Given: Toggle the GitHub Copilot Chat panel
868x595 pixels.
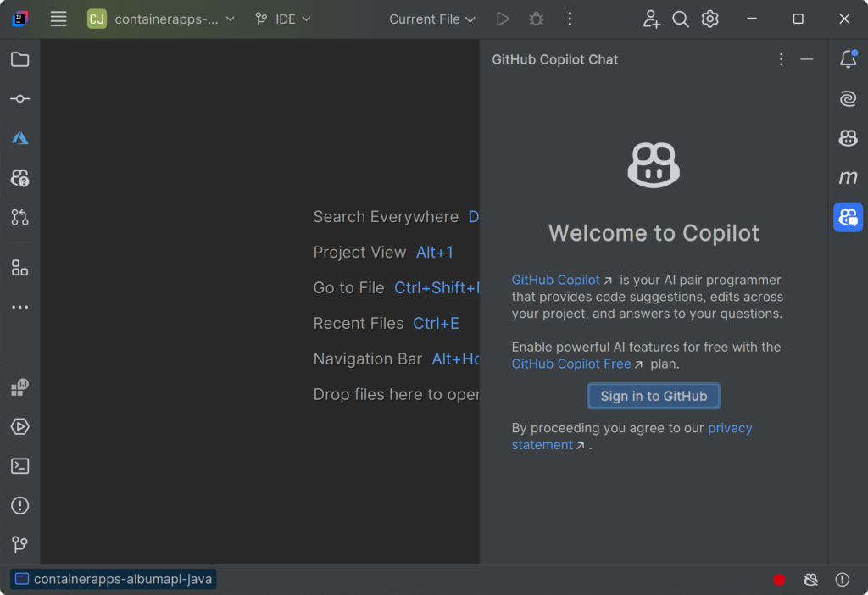Looking at the screenshot, I should [848, 217].
